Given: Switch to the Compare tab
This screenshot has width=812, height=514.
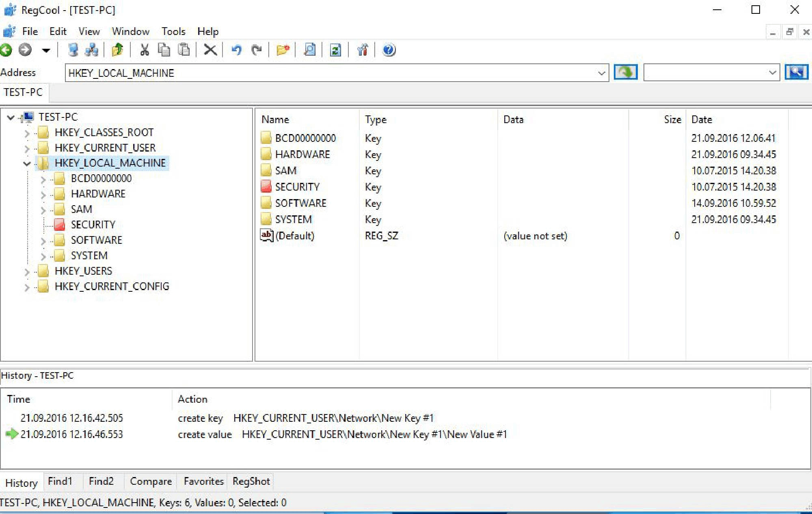Looking at the screenshot, I should click(151, 481).
